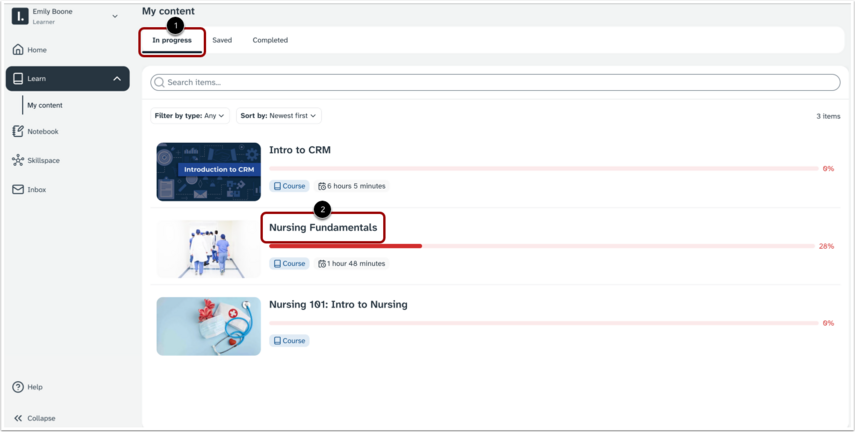855x432 pixels.
Task: Click the magnifier icon in search bar
Action: click(x=159, y=82)
